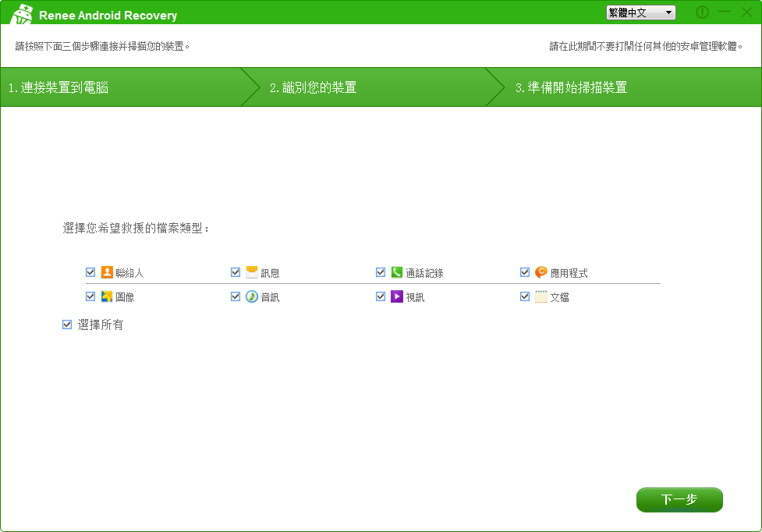
Task: Click the orange 聯絡人 contacts icon
Action: tap(107, 272)
